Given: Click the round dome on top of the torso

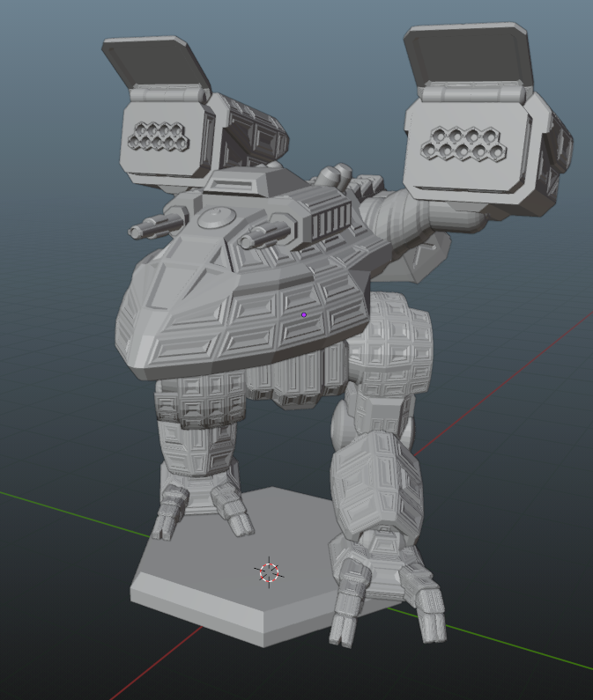Looking at the screenshot, I should coord(216,217).
